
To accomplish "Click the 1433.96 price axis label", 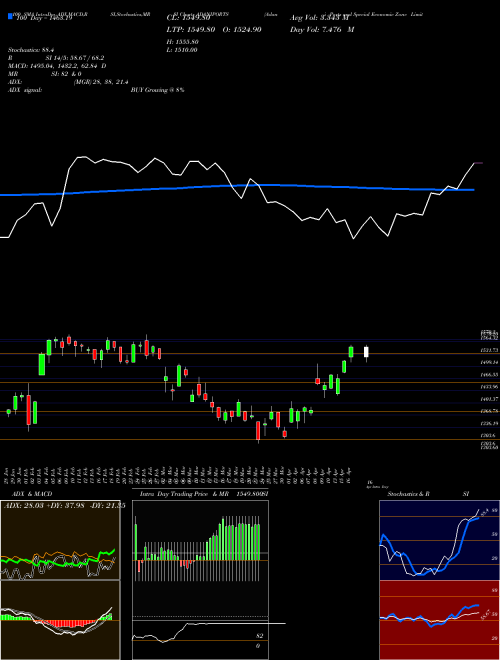I will click(x=490, y=386).
